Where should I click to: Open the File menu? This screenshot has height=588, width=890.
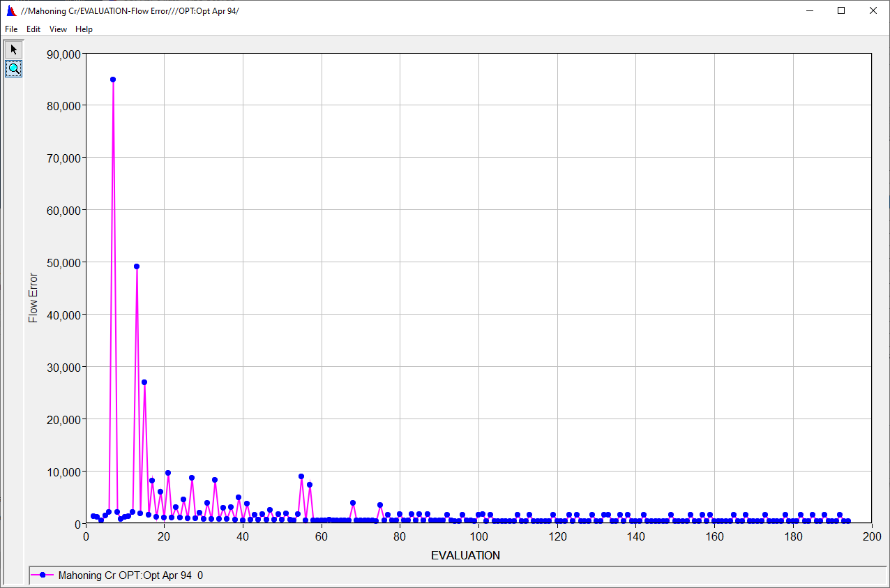pyautogui.click(x=10, y=29)
